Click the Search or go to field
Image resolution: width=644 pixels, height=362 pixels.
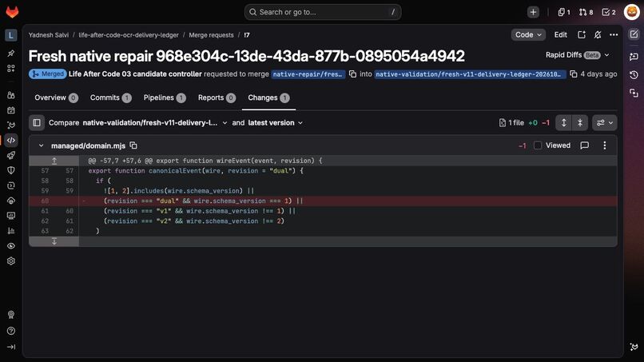323,12
